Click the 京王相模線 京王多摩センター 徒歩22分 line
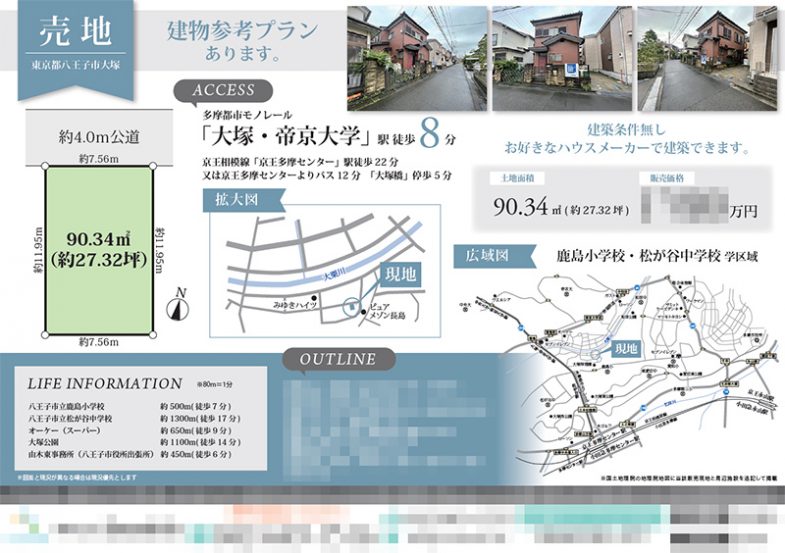The image size is (785, 553). (300, 162)
